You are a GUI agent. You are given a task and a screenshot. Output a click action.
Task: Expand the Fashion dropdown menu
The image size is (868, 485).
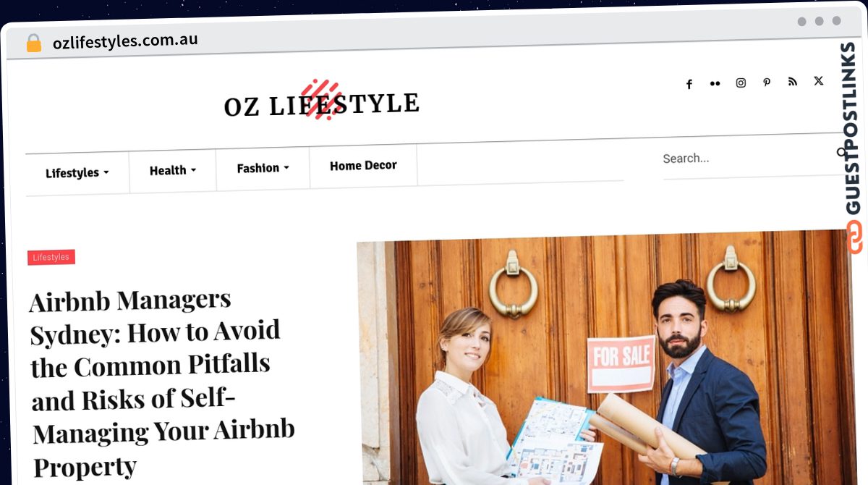tap(263, 168)
